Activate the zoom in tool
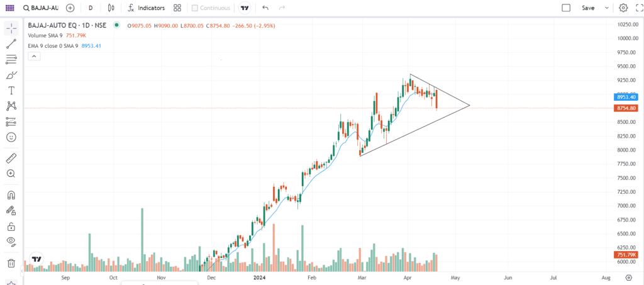The height and width of the screenshot is (285, 644). [x=11, y=173]
